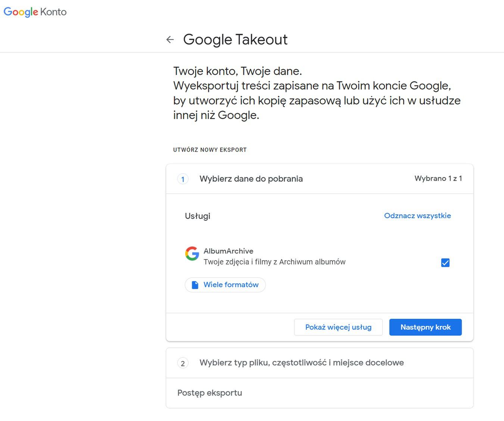Click the Google logo in the top corner
This screenshot has height=421, width=504.
20,12
